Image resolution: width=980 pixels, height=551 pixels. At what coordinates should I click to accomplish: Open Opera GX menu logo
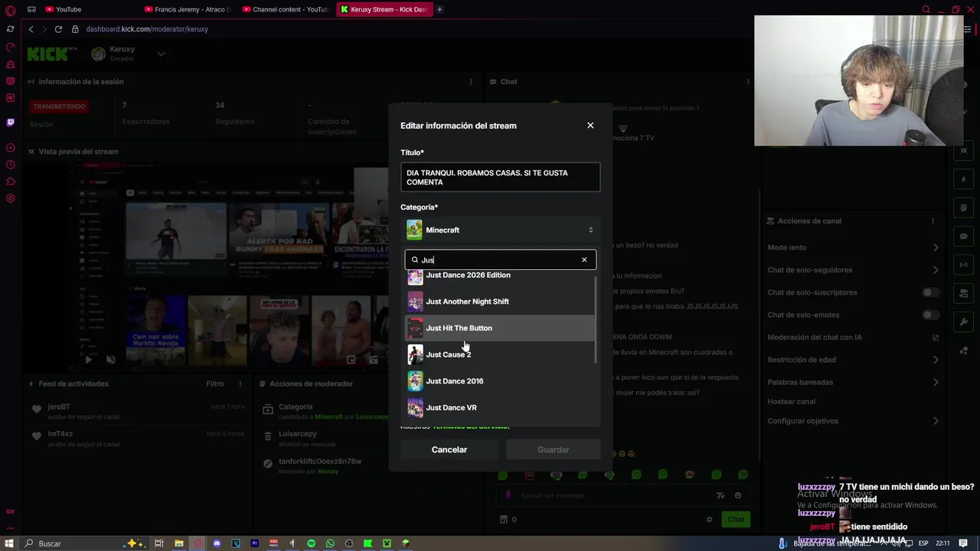point(10,11)
